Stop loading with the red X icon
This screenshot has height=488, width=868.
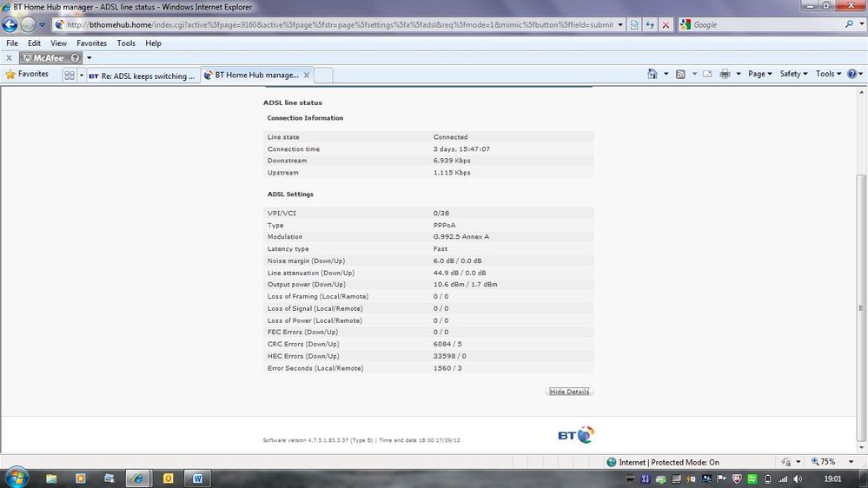666,24
